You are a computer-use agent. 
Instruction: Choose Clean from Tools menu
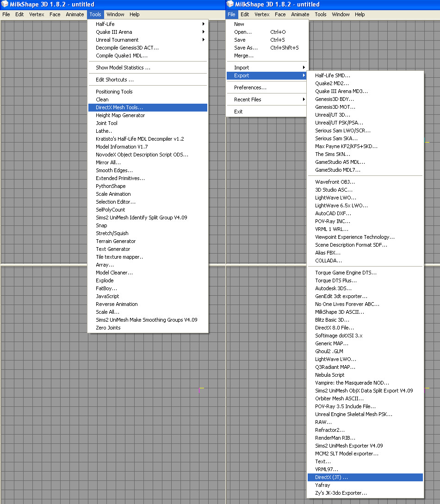148,100
